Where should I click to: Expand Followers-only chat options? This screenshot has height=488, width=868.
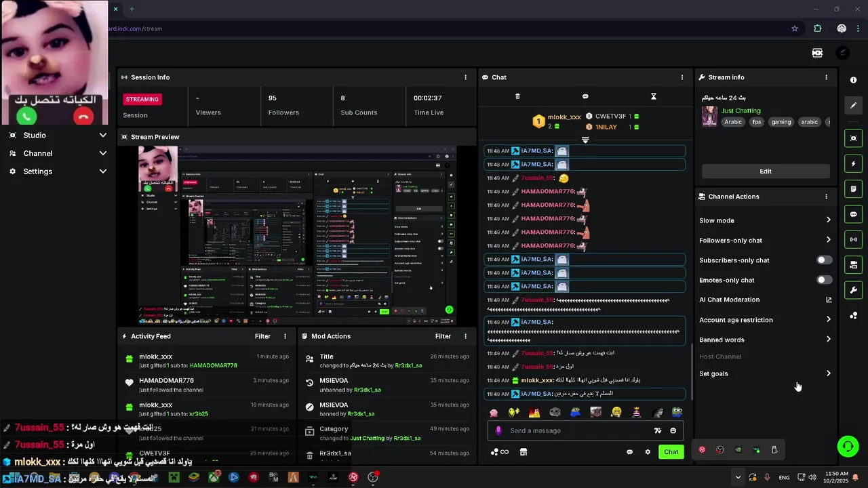coord(829,240)
